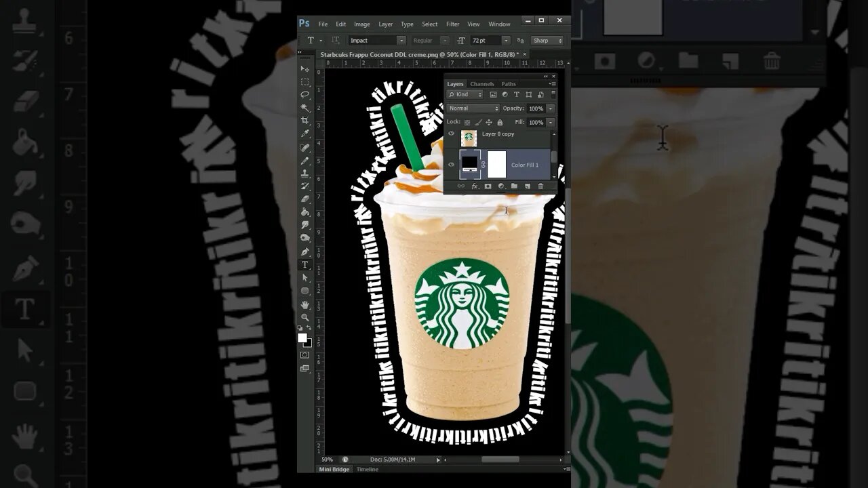
Task: Toggle adjustment layer filter
Action: pyautogui.click(x=505, y=95)
